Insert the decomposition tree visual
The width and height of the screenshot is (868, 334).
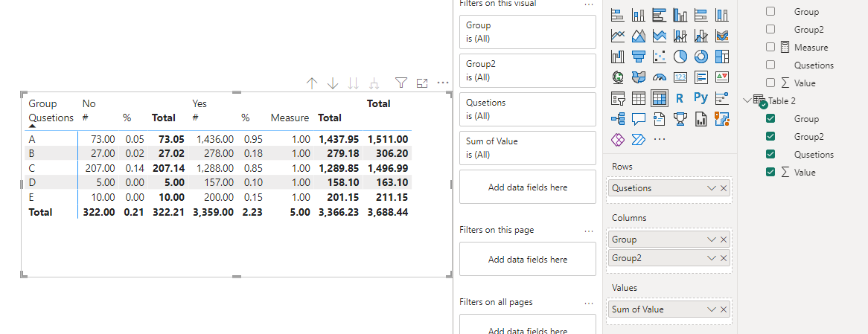click(618, 118)
